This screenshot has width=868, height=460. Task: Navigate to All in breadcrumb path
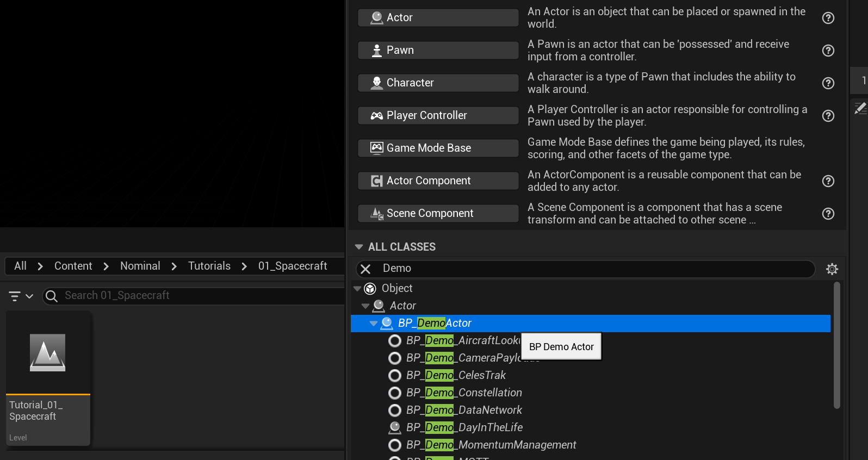tap(20, 266)
